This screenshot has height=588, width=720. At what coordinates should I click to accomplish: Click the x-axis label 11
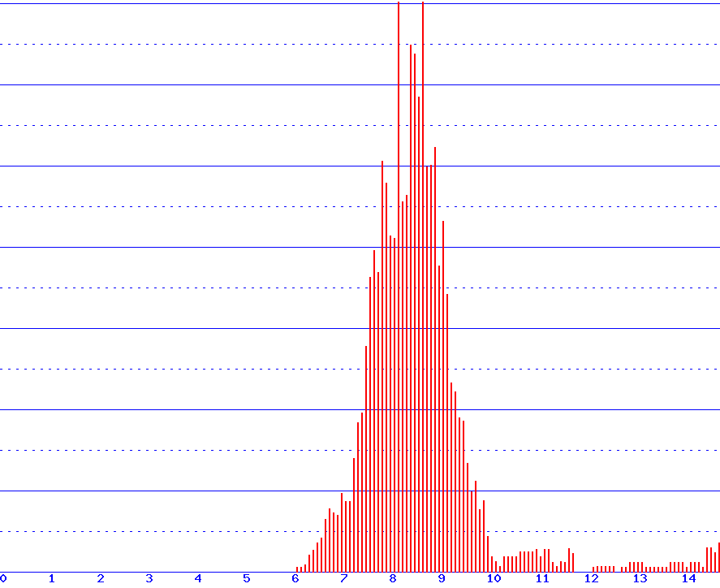click(x=542, y=578)
